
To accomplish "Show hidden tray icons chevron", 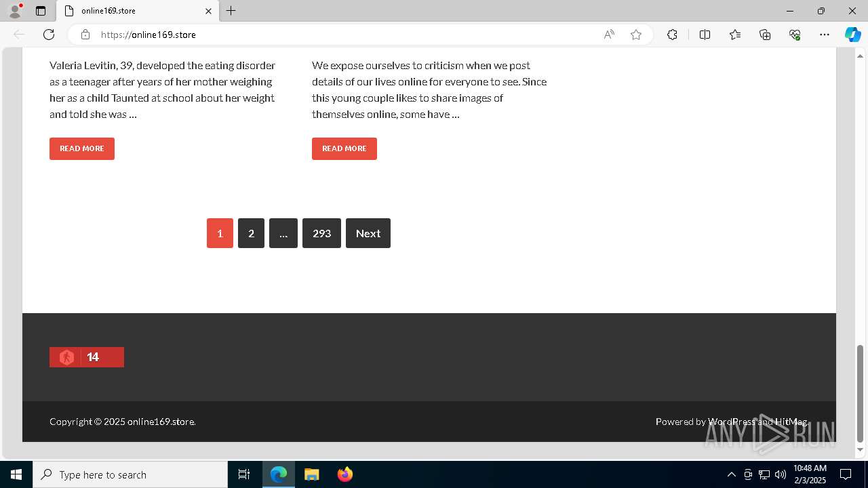I will pyautogui.click(x=731, y=474).
